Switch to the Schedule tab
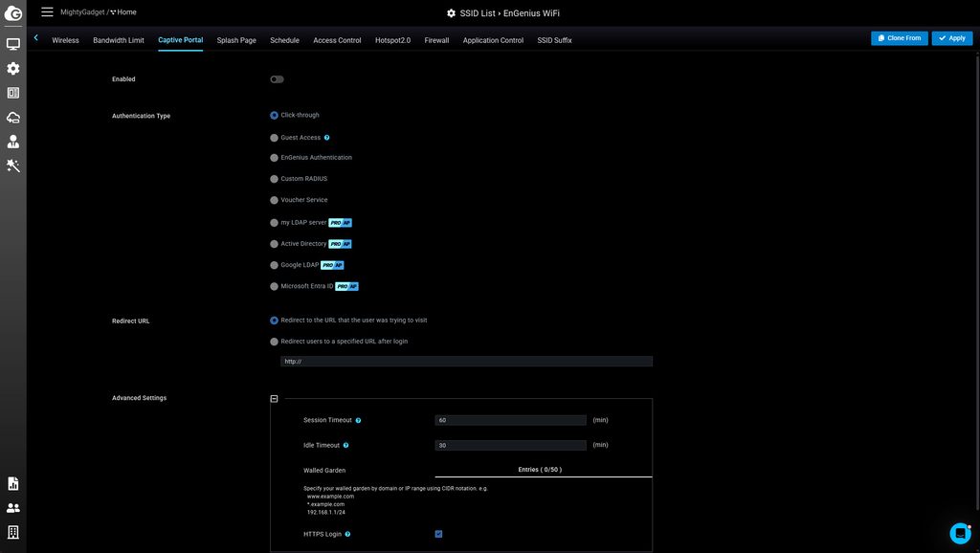Image resolution: width=980 pixels, height=553 pixels. click(284, 40)
